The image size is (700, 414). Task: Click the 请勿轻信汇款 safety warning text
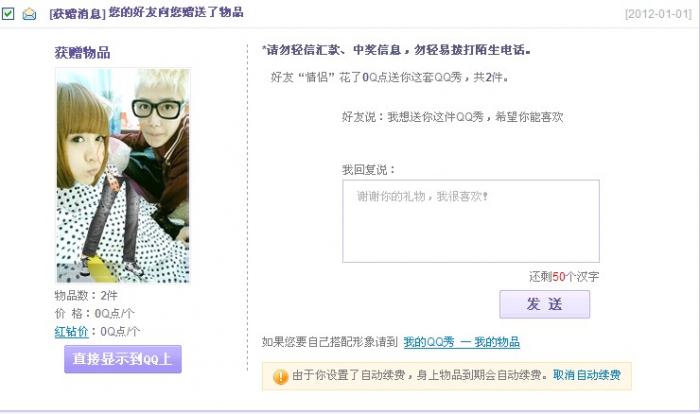click(396, 50)
